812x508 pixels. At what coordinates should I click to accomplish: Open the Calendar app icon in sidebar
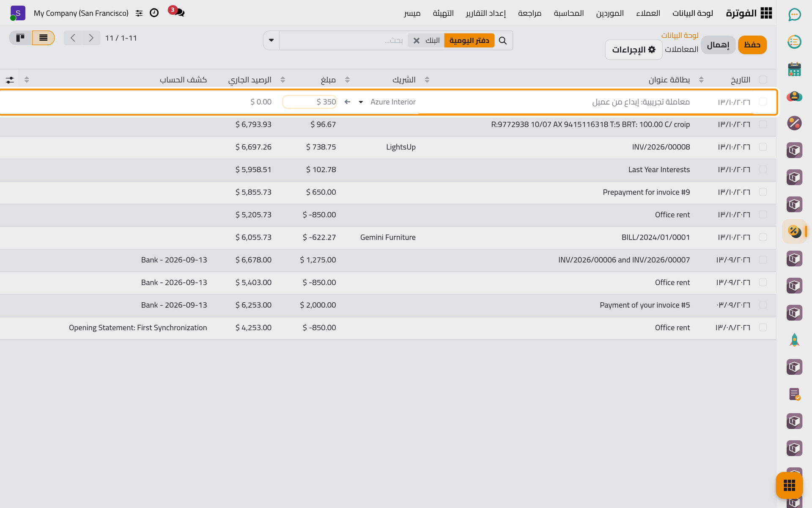794,69
